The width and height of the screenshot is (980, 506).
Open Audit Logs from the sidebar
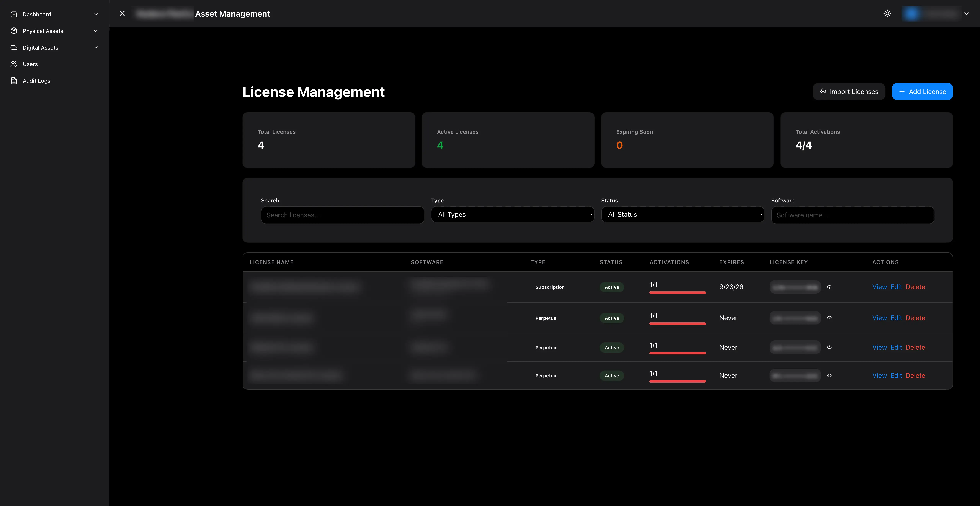tap(37, 81)
